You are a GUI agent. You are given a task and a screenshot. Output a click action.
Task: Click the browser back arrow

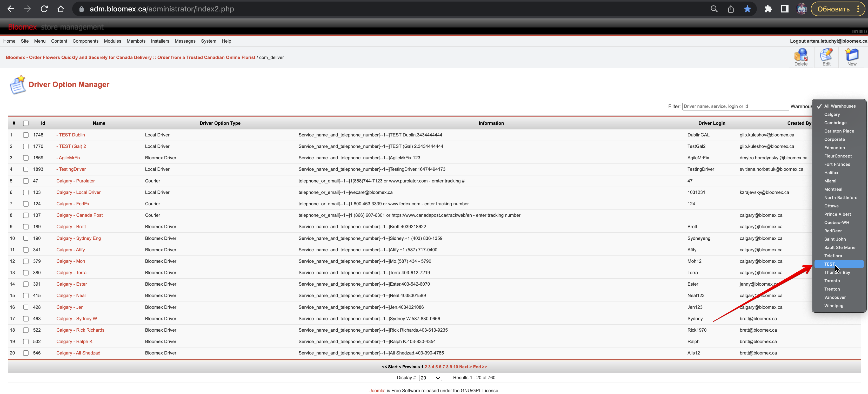pyautogui.click(x=11, y=9)
